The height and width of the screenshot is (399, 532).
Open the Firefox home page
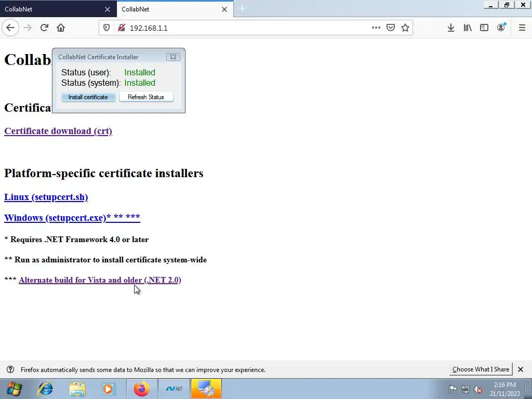pyautogui.click(x=61, y=28)
